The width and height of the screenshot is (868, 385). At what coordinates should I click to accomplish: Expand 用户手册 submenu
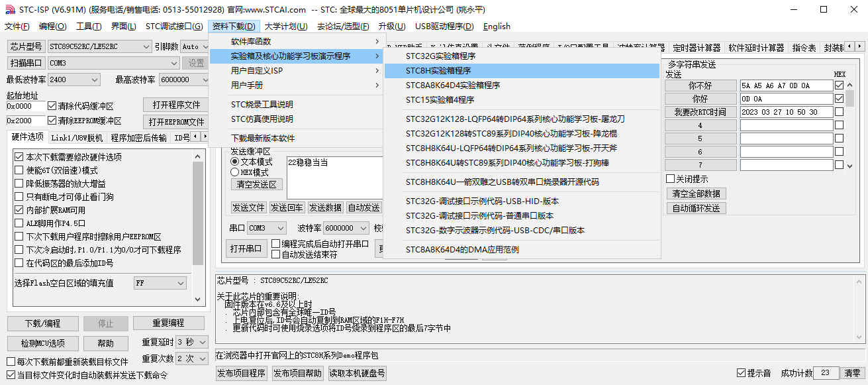(x=296, y=85)
